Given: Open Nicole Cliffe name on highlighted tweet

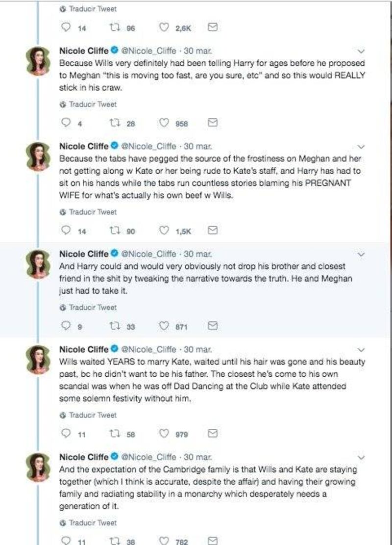Looking at the screenshot, I should [x=84, y=254].
